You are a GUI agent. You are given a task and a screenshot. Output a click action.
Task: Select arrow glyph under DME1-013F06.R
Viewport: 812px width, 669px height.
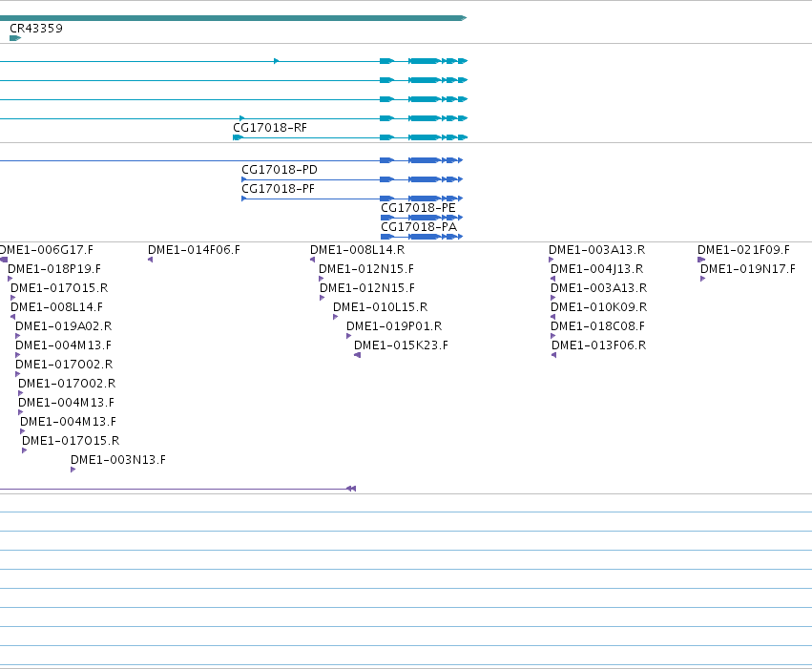(x=554, y=355)
